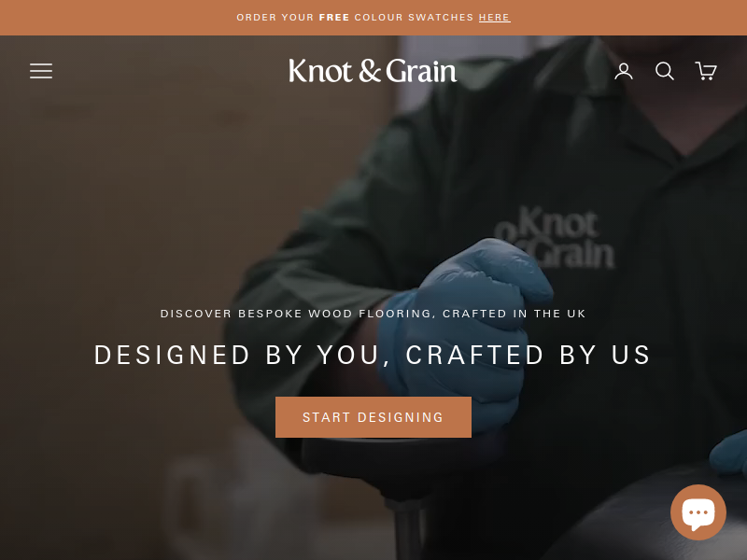The width and height of the screenshot is (747, 560).
Task: Open the search magnifier icon
Action: pyautogui.click(x=664, y=71)
